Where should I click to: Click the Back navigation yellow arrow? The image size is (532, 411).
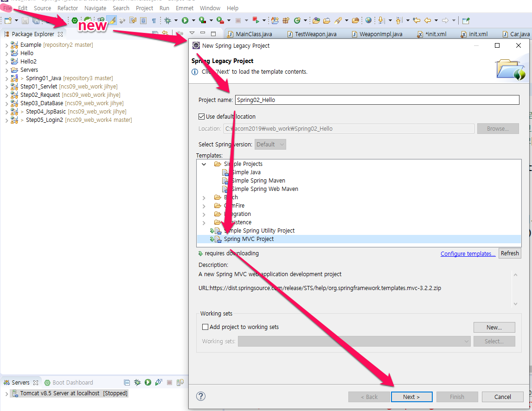point(428,21)
